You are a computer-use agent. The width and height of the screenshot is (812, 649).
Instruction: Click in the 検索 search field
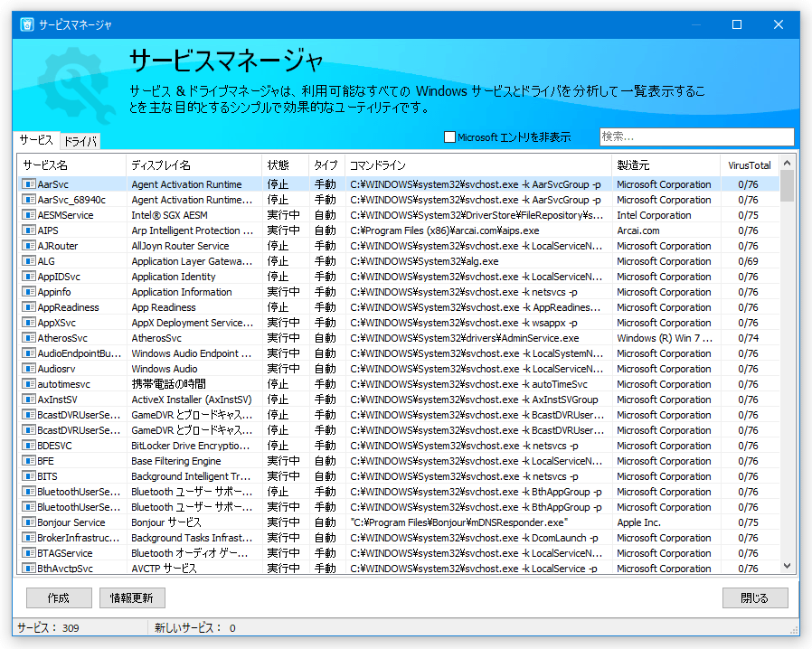696,136
